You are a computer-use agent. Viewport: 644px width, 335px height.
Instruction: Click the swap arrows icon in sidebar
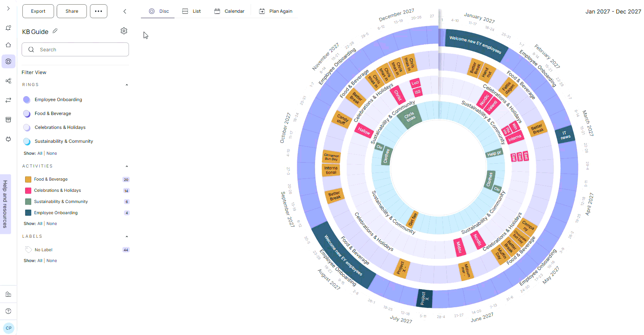click(x=8, y=100)
